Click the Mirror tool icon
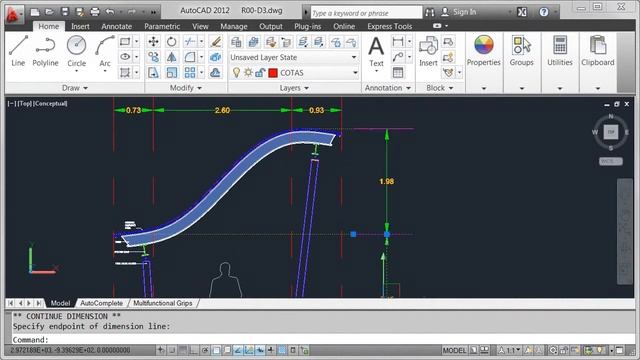Image resolution: width=640 pixels, height=360 pixels. pos(171,57)
